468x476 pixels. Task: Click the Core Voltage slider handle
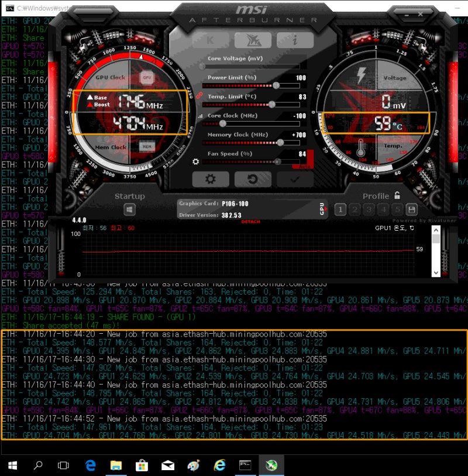click(202, 67)
